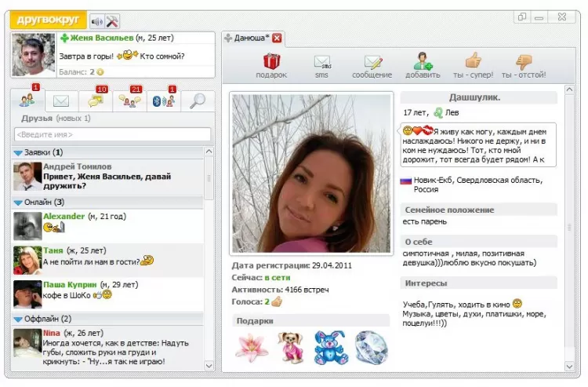The image size is (588, 387).
Task: Open Женя Васильев's own profile photo
Action: pyautogui.click(x=34, y=55)
